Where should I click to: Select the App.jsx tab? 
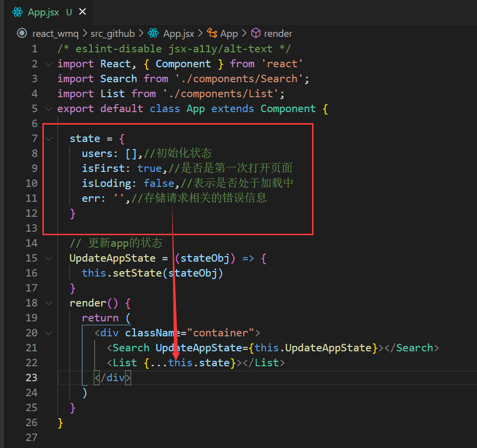coord(43,12)
